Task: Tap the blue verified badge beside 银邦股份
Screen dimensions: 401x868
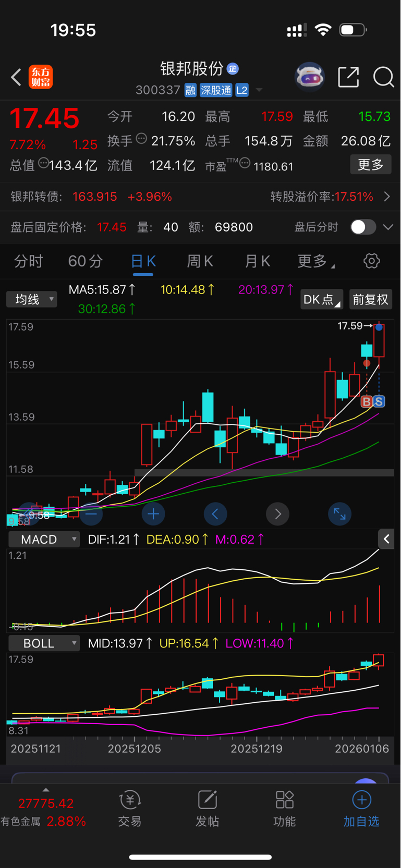Action: coord(233,68)
